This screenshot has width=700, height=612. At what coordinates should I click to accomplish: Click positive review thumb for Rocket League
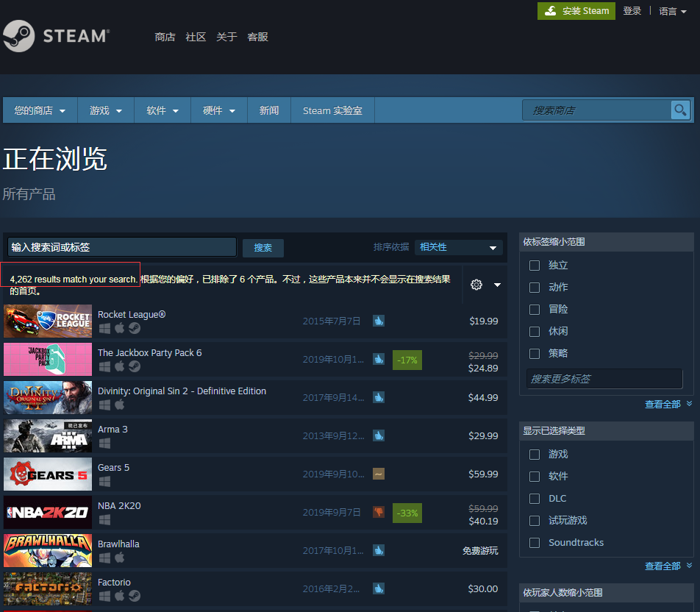coord(379,321)
